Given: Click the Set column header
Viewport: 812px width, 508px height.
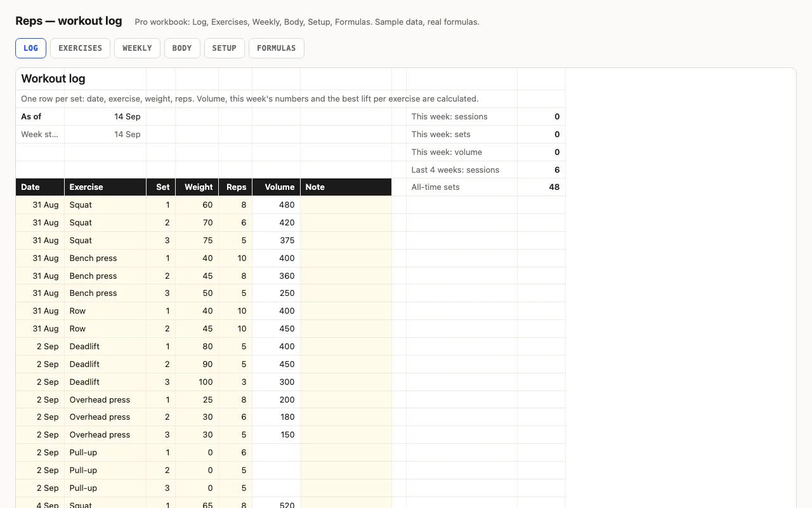Looking at the screenshot, I should tap(161, 187).
